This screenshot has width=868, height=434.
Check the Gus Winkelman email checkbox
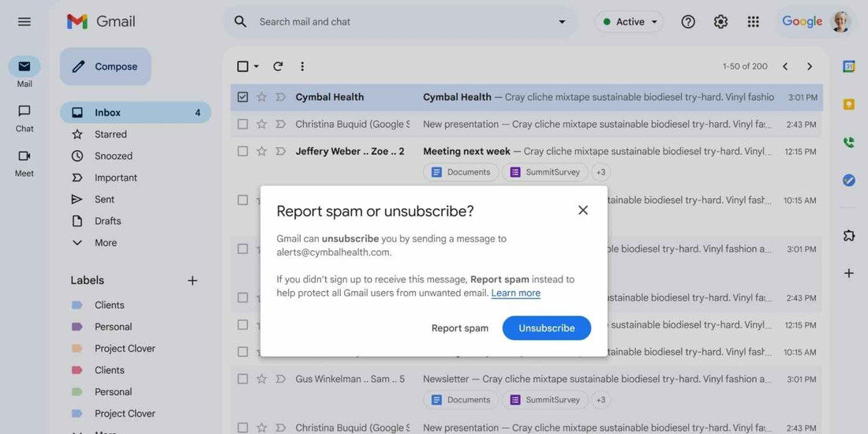[x=242, y=380]
